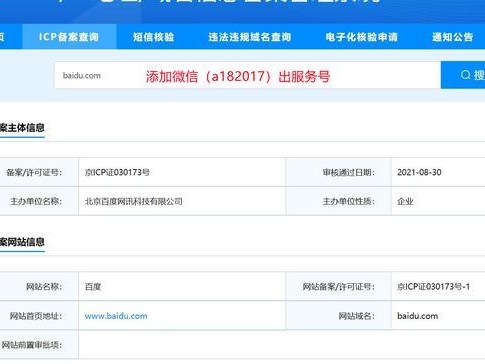The width and height of the screenshot is (485, 364).
Task: Click the magnifier search icon
Action: [x=465, y=75]
